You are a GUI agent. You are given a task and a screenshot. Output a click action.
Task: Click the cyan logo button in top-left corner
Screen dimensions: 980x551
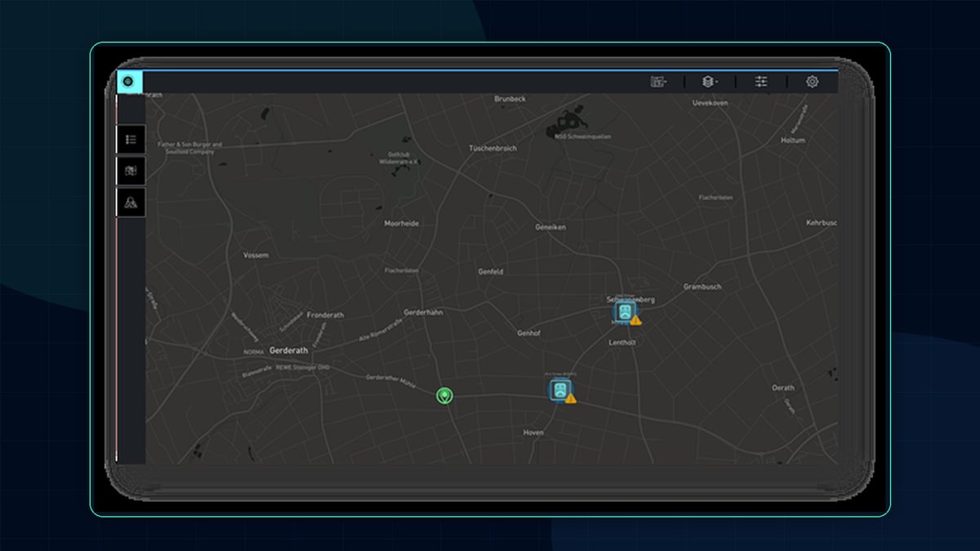129,82
